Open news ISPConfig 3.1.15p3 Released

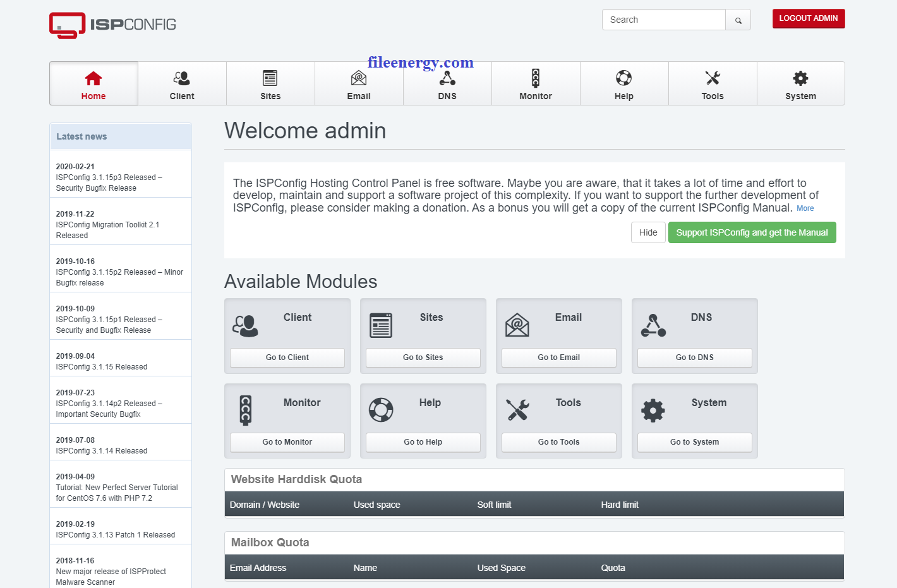(109, 183)
